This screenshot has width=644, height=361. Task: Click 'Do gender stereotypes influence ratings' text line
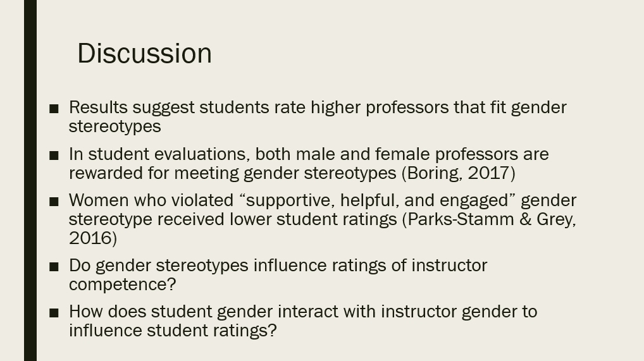[278, 266]
